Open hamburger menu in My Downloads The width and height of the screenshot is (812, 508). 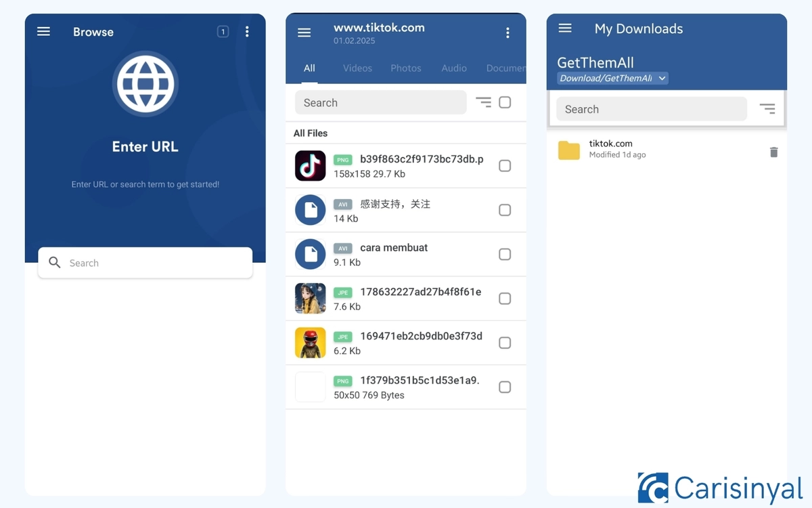[x=565, y=28]
